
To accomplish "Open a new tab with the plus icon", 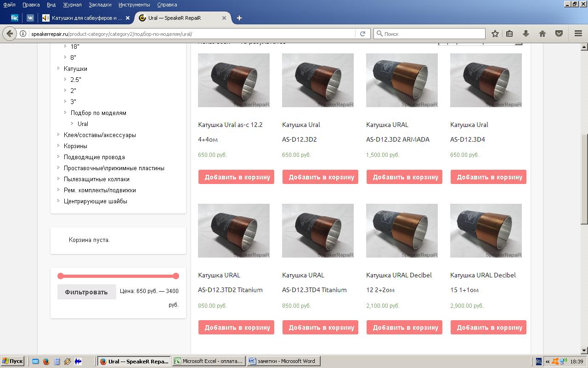I will point(239,18).
